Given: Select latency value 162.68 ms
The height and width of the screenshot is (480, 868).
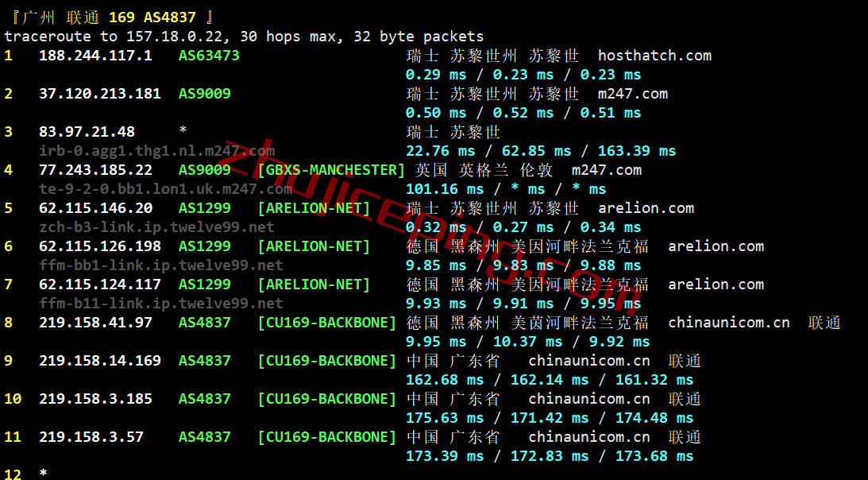Looking at the screenshot, I should (x=445, y=380).
